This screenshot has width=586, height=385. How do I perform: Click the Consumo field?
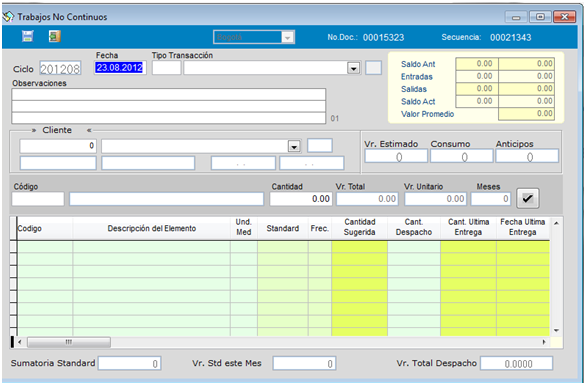[x=461, y=156]
